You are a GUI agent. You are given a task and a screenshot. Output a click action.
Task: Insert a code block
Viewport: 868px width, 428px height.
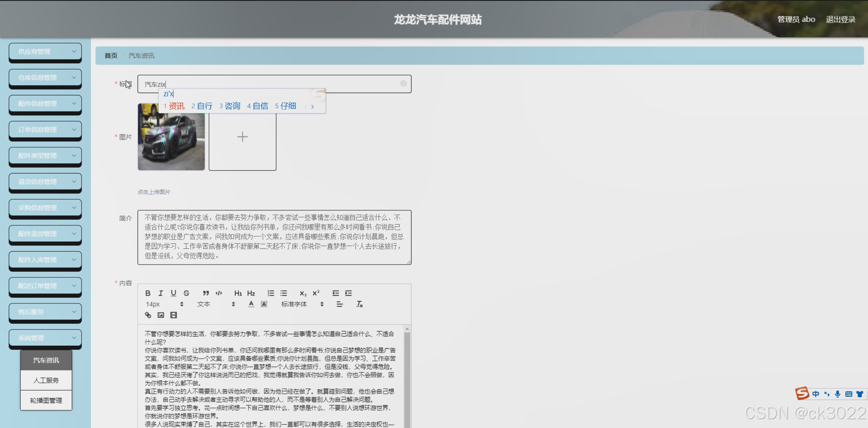click(x=219, y=293)
